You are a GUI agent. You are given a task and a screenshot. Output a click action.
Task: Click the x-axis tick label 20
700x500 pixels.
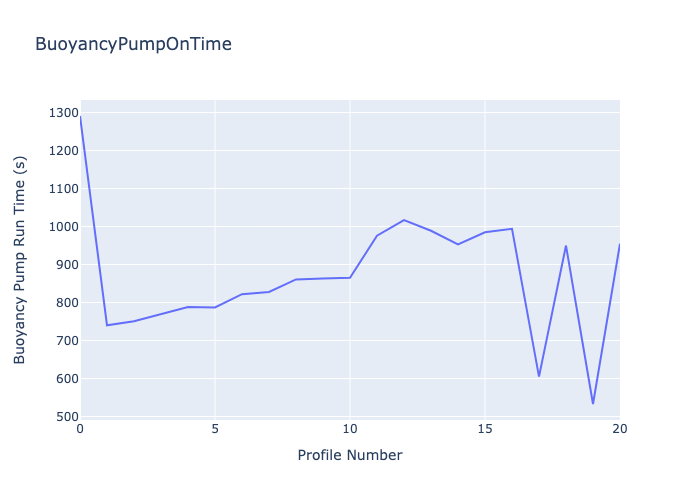pos(620,429)
